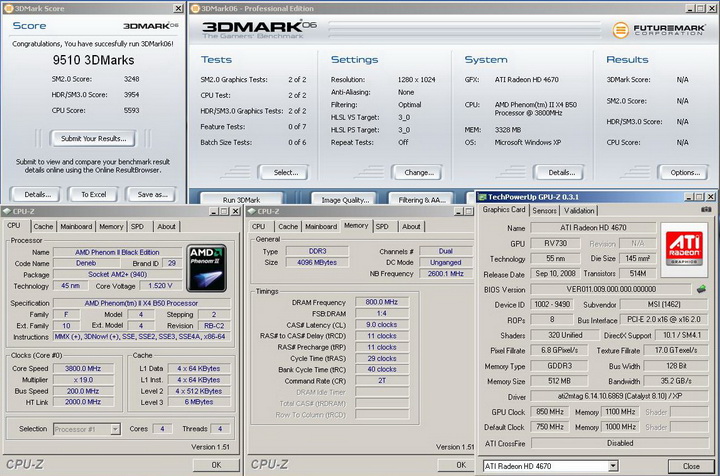The width and height of the screenshot is (720, 476).
Task: Click the GPU Clock 850 MHz field
Action: (x=550, y=412)
